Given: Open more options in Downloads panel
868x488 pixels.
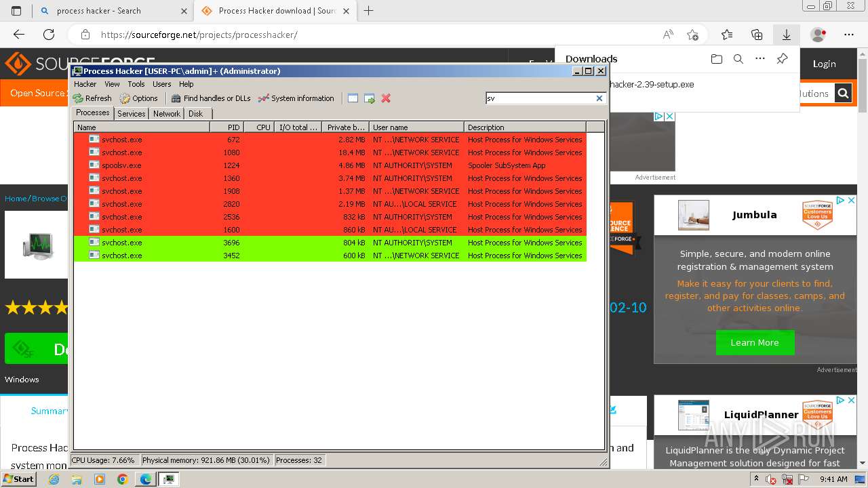Looking at the screenshot, I should [x=760, y=59].
